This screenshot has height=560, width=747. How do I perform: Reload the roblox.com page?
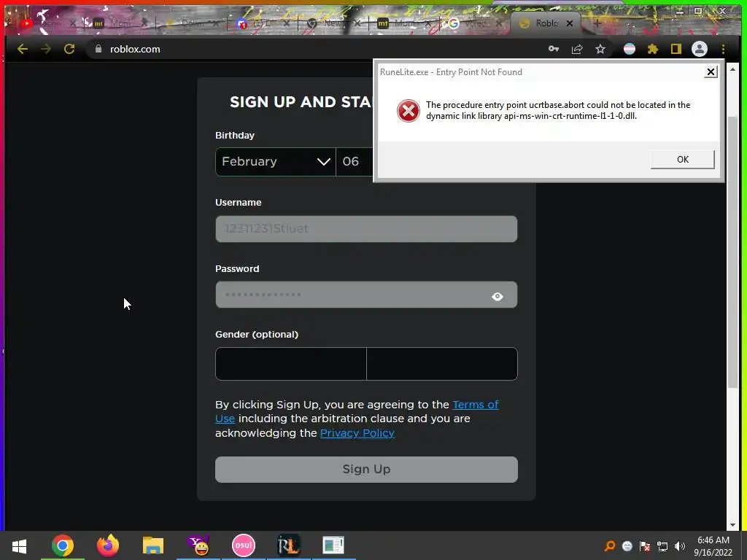click(x=69, y=49)
